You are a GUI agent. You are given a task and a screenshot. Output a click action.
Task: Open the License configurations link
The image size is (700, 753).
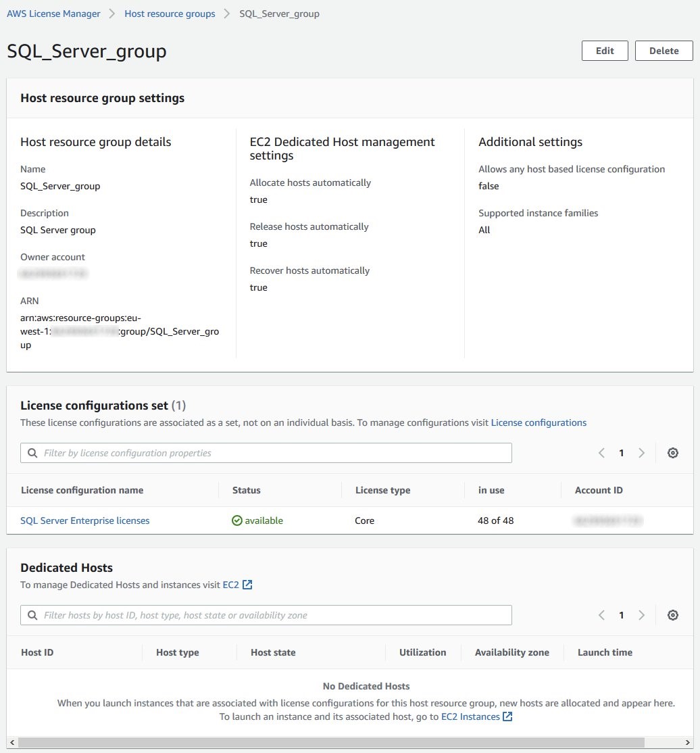point(539,422)
